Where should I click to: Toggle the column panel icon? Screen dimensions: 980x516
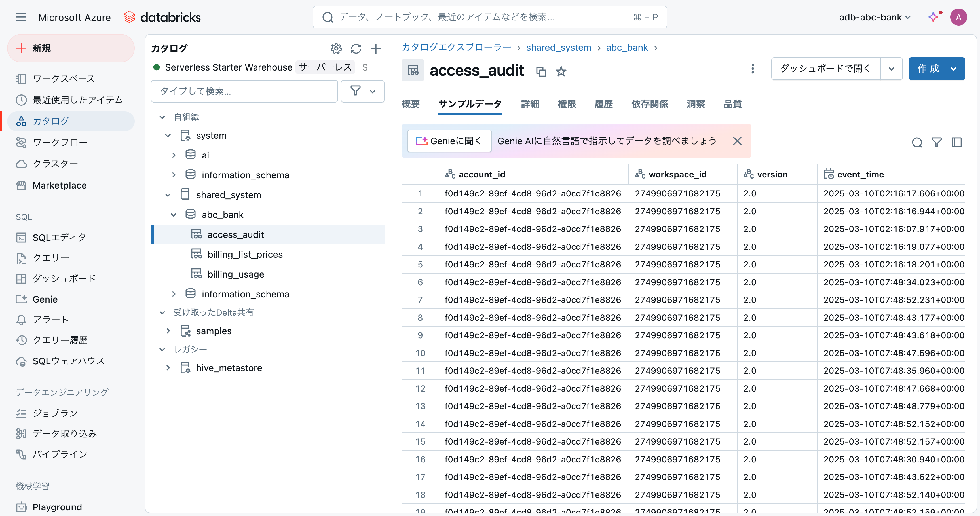956,143
